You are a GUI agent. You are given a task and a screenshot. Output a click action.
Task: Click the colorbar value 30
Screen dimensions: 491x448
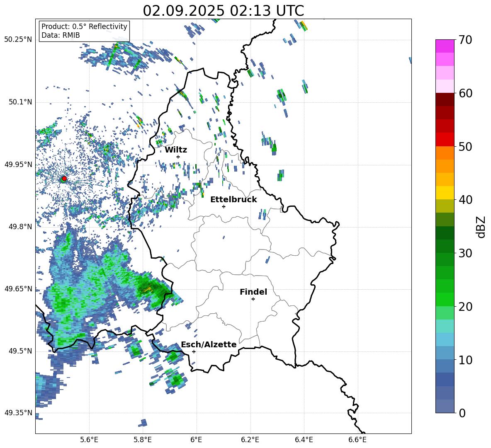465,253
